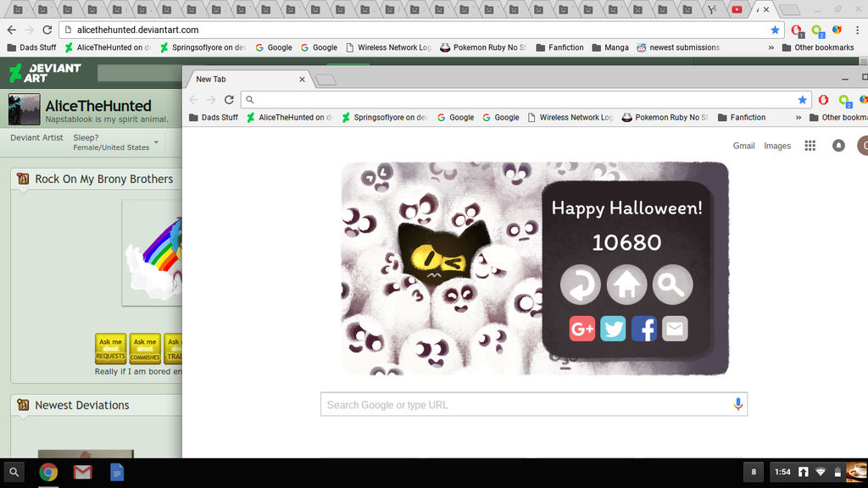868x488 pixels.
Task: Click the DeviantArt window address bar URL
Action: pyautogui.click(x=138, y=30)
